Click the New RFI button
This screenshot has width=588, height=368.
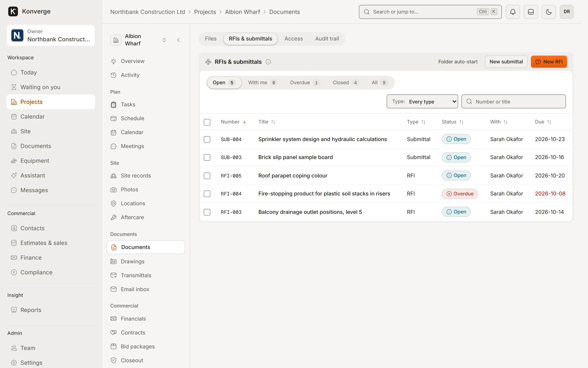[x=549, y=62]
